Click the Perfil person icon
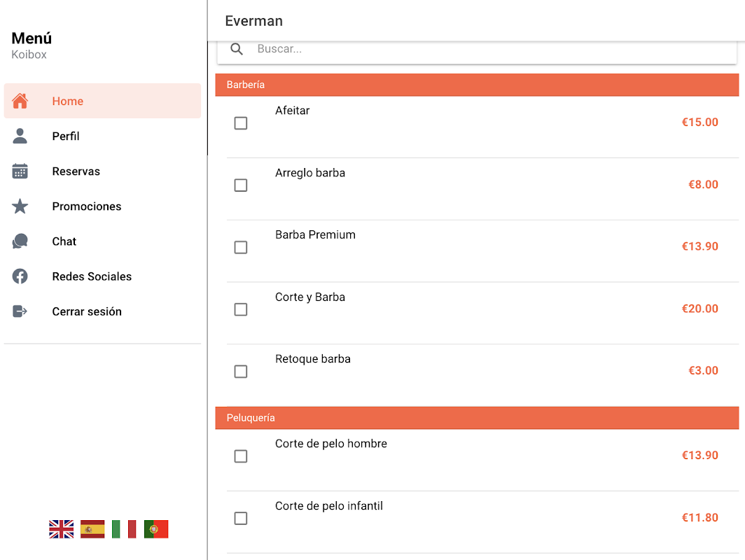 [x=20, y=136]
